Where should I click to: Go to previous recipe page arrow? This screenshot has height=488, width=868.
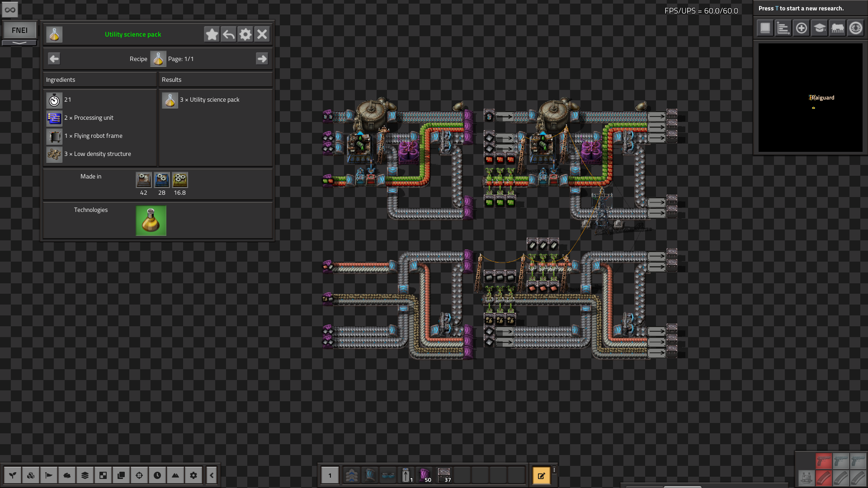click(x=54, y=59)
